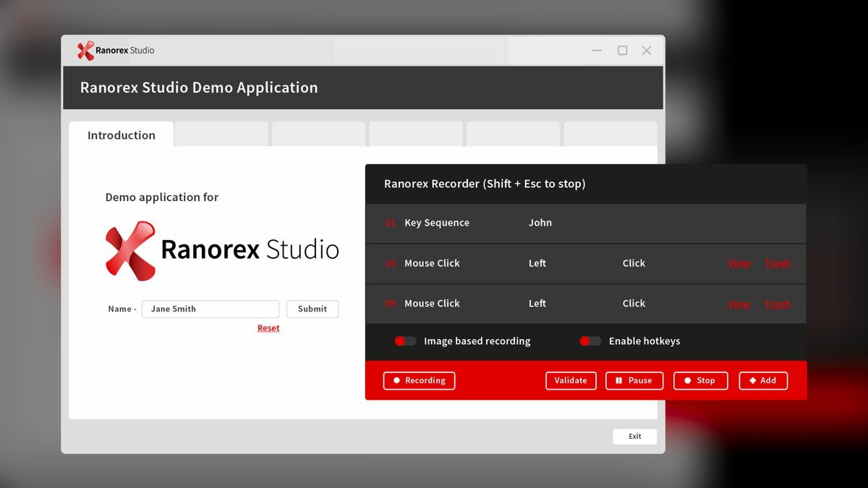The width and height of the screenshot is (868, 488).
Task: Stop the recording
Action: (x=700, y=380)
